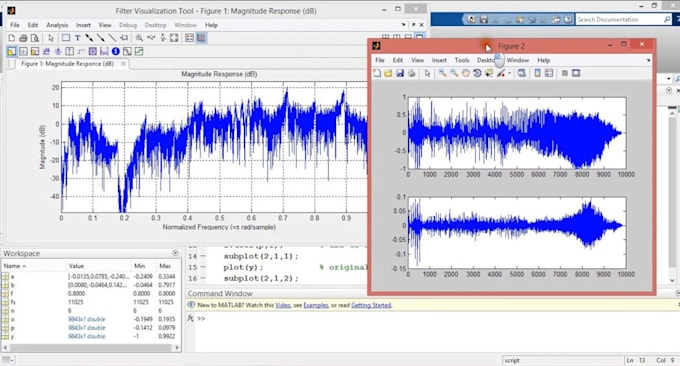
Task: Select Edit Plot arrow in FVTool toolbar
Action: click(51, 38)
